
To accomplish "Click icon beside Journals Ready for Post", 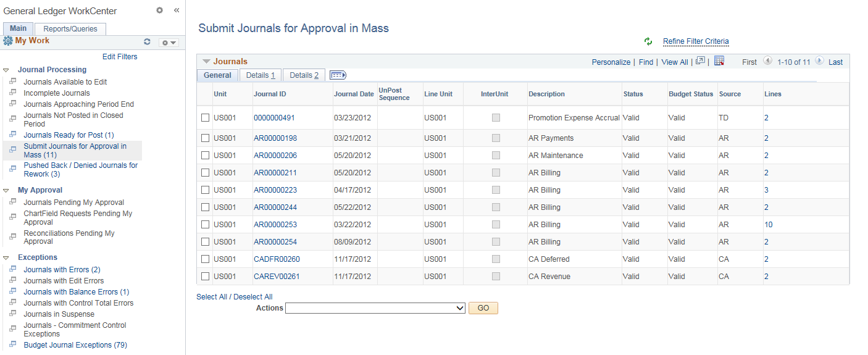I will 13,135.
